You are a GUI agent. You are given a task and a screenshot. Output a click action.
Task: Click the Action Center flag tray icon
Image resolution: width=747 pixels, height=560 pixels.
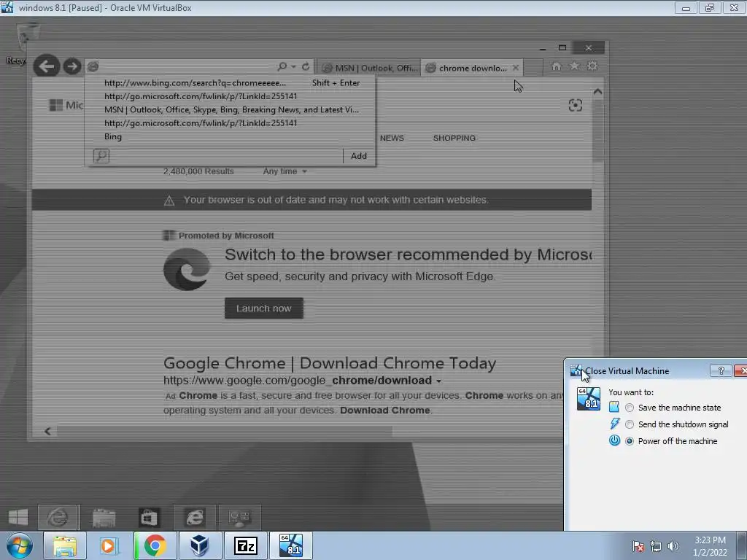(638, 546)
